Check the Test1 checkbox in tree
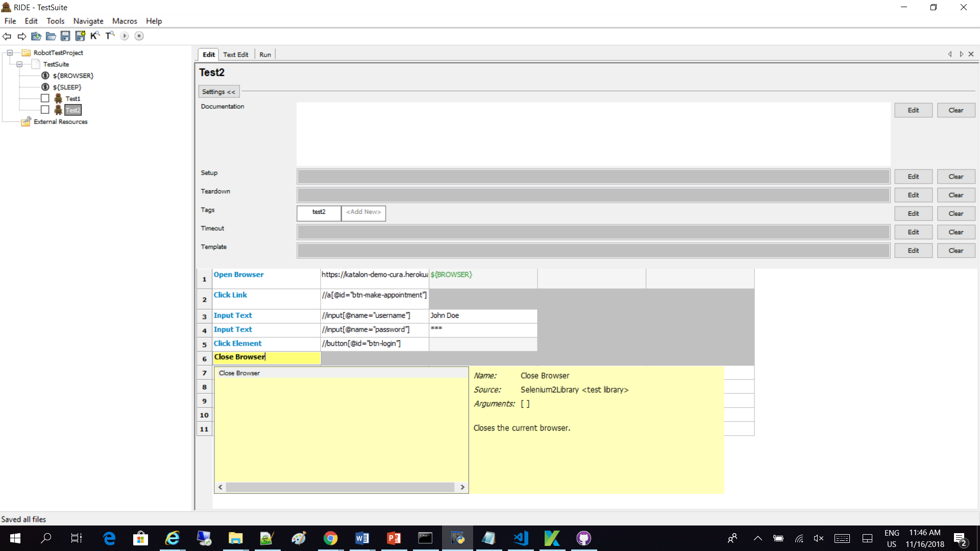The height and width of the screenshot is (551, 980). tap(45, 98)
